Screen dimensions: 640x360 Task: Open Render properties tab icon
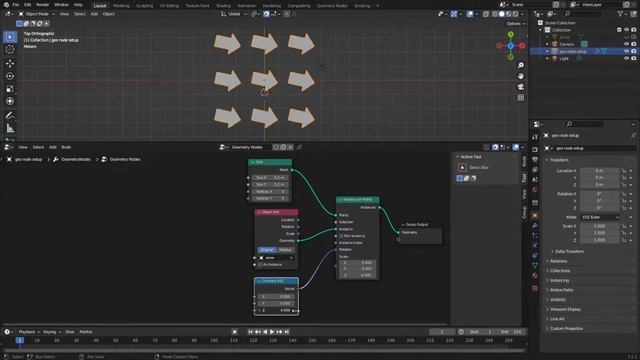pyautogui.click(x=535, y=149)
